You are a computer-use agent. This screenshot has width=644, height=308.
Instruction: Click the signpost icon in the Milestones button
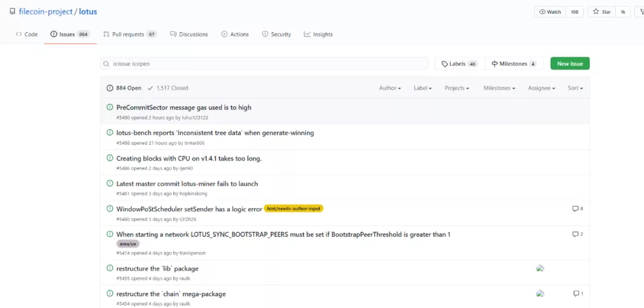pos(494,64)
